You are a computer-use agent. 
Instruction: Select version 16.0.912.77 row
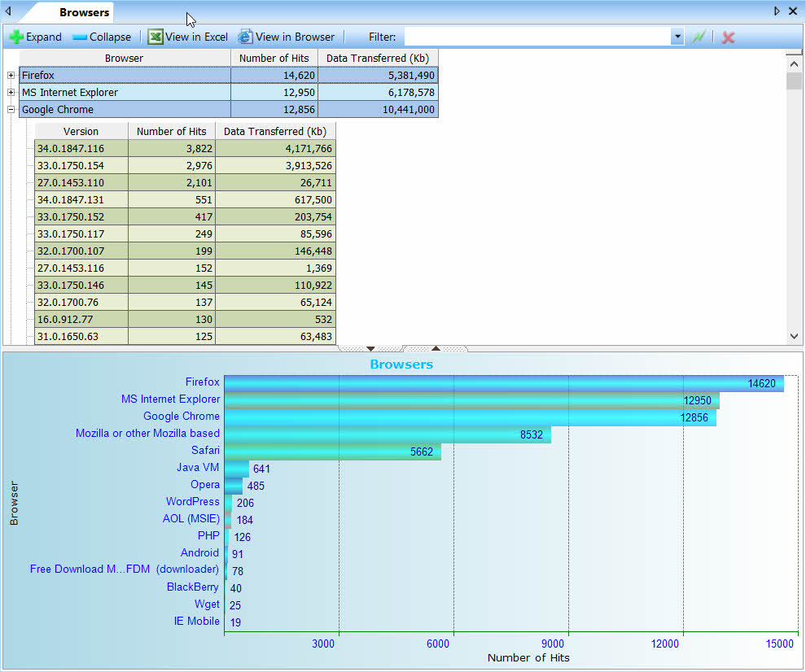[x=185, y=319]
